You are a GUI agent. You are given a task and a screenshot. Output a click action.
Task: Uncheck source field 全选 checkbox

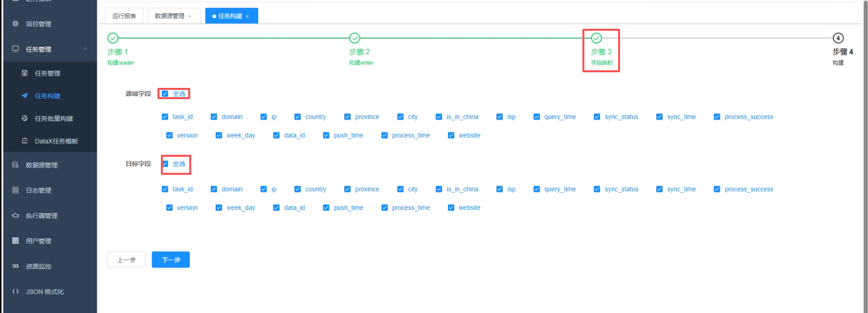(x=165, y=94)
